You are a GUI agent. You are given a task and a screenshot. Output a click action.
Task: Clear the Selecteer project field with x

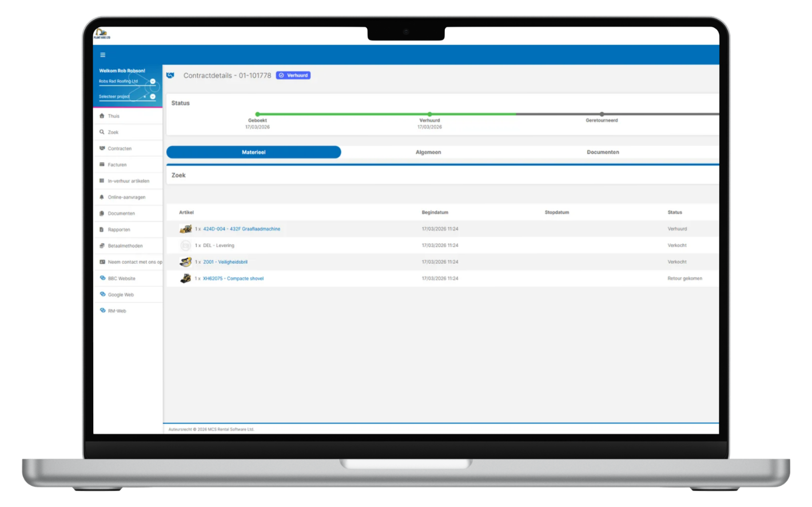[145, 97]
